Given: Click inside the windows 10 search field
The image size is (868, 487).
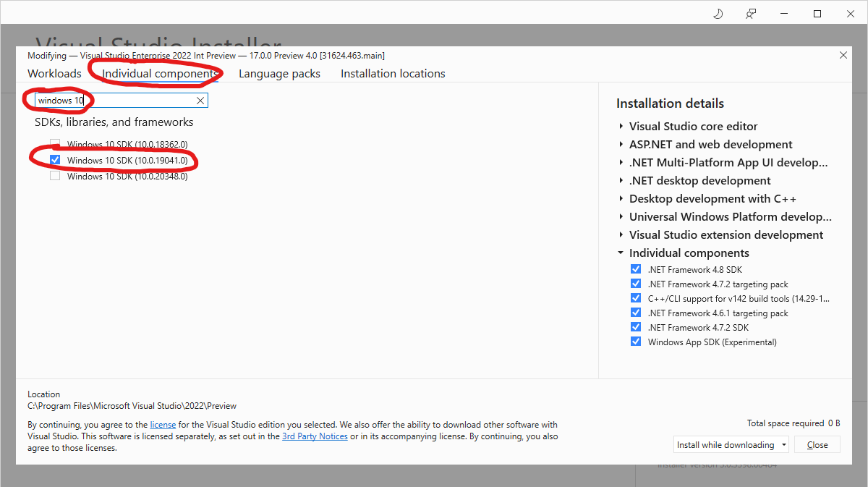Looking at the screenshot, I should pyautogui.click(x=109, y=101).
